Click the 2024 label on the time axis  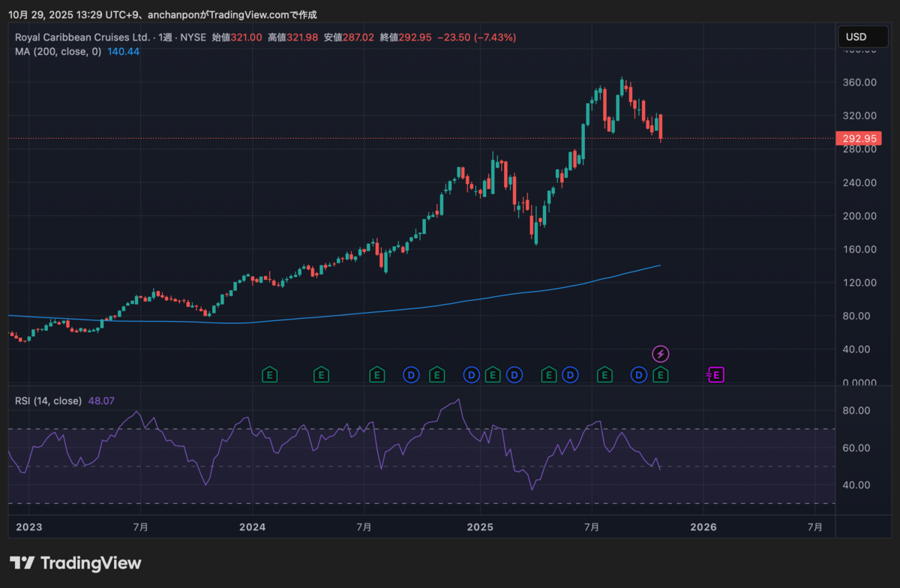click(x=253, y=527)
